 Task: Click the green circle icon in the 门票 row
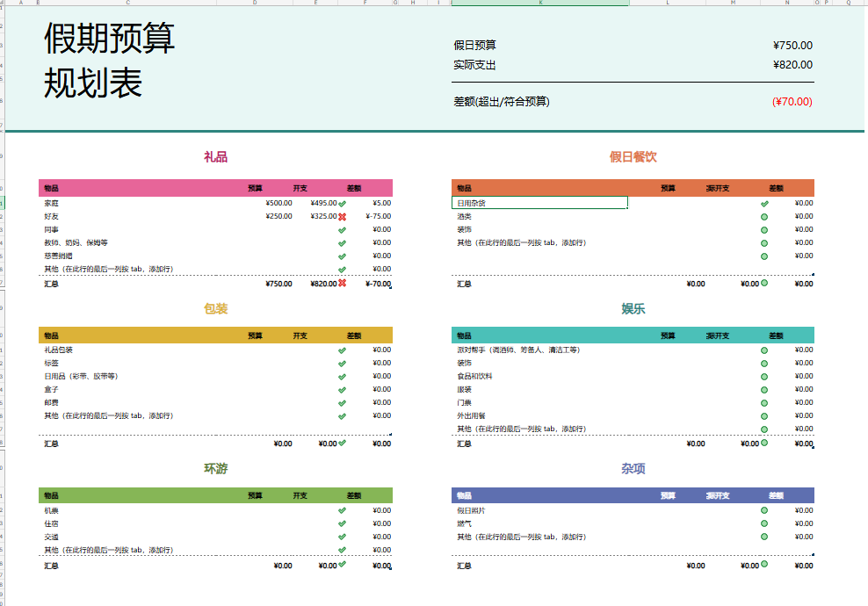pos(764,403)
